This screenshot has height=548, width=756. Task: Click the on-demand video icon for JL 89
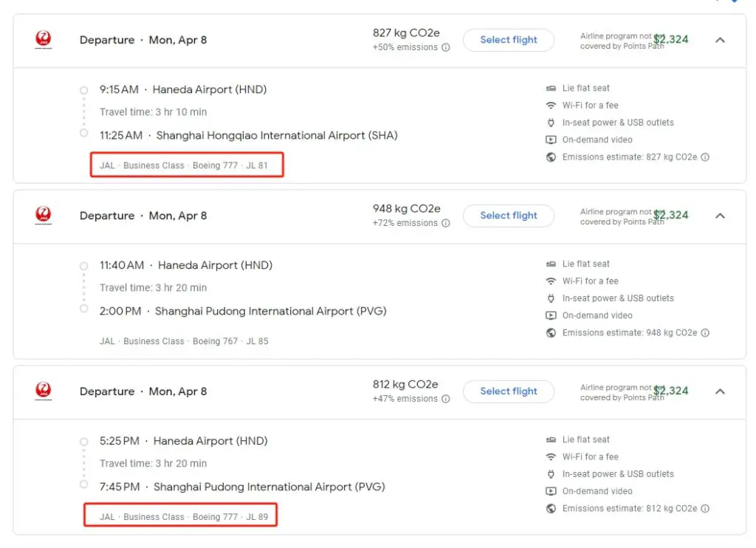point(551,491)
